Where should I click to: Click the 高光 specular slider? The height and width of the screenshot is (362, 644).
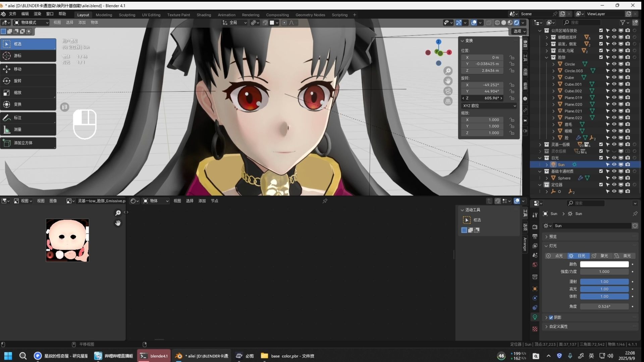604,289
